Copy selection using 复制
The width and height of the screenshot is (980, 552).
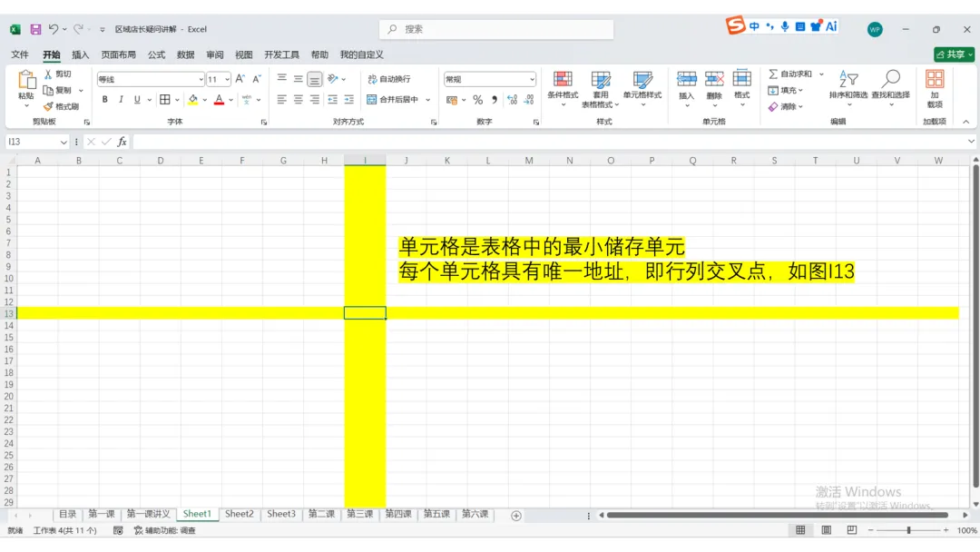(58, 90)
